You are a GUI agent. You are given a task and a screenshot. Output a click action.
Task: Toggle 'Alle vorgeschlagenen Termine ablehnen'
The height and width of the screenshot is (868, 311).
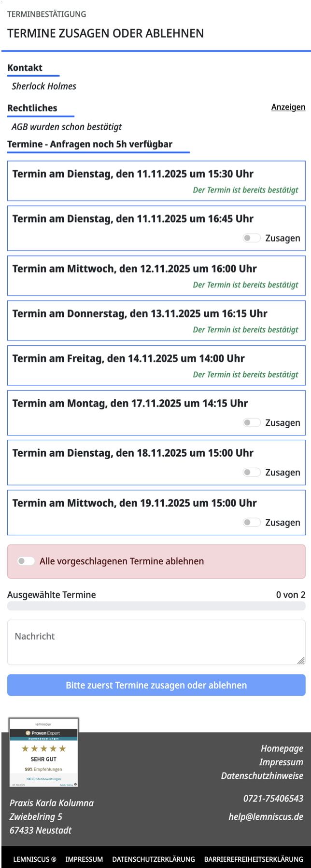[26, 561]
